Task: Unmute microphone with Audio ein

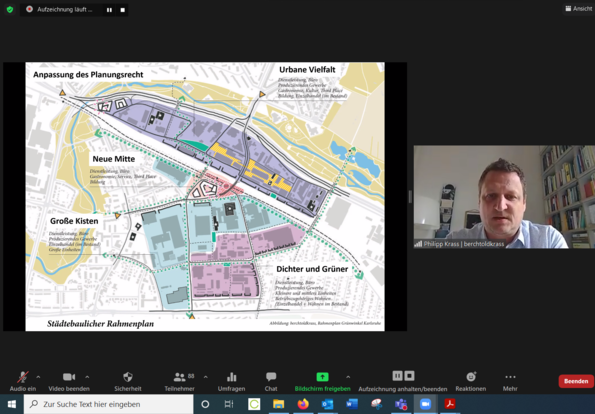Action: point(23,381)
